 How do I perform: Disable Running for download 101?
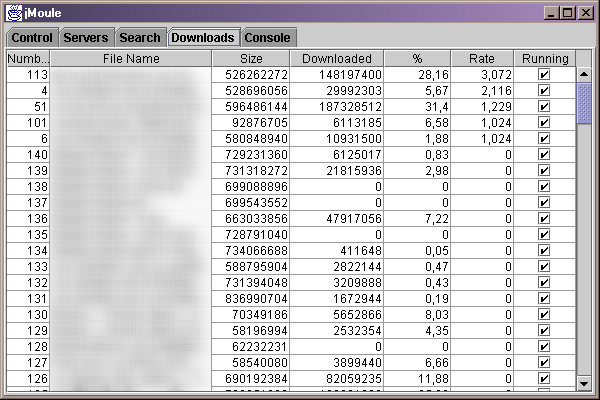point(544,122)
